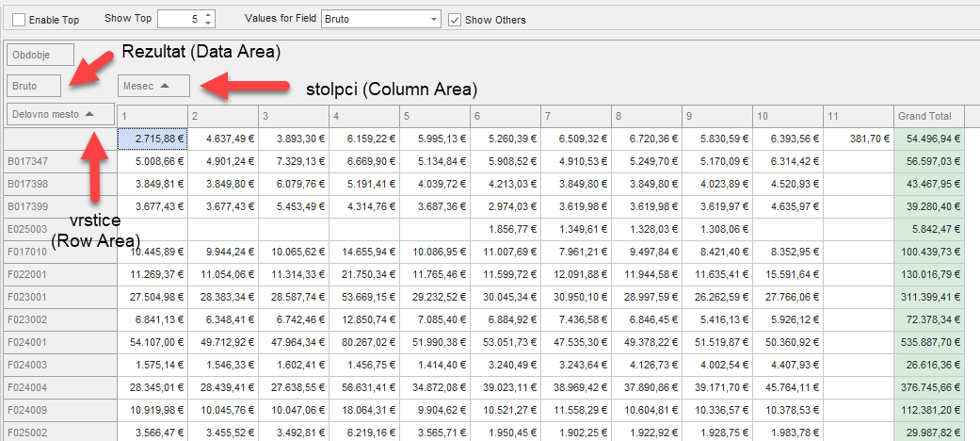Decrease the Show Top value with the down arrow
This screenshot has height=441, width=980.
pyautogui.click(x=209, y=24)
